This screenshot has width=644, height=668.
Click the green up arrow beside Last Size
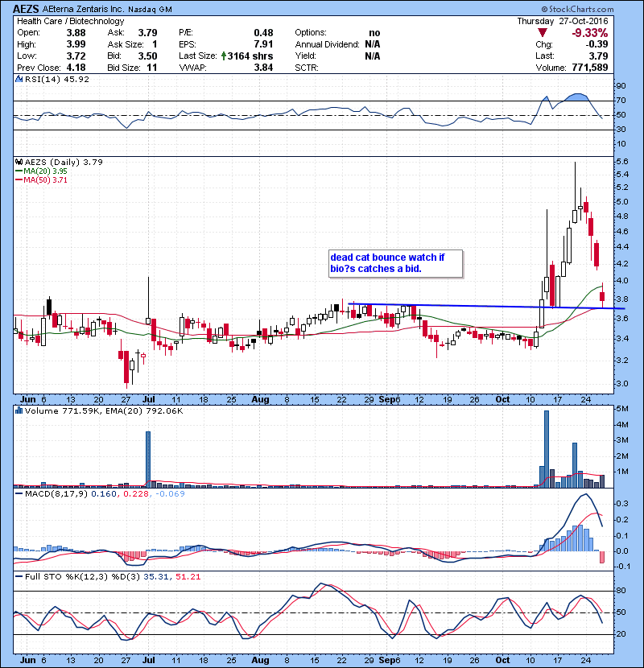[224, 56]
